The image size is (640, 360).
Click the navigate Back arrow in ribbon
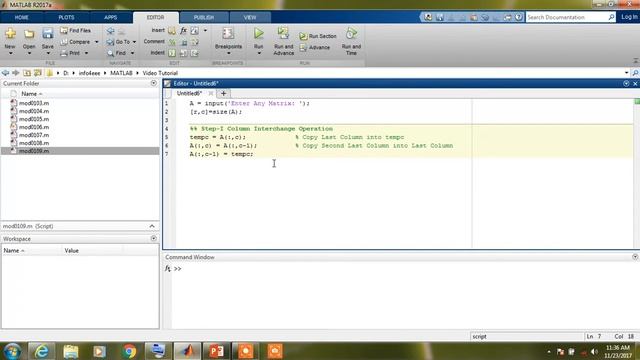(x=110, y=31)
